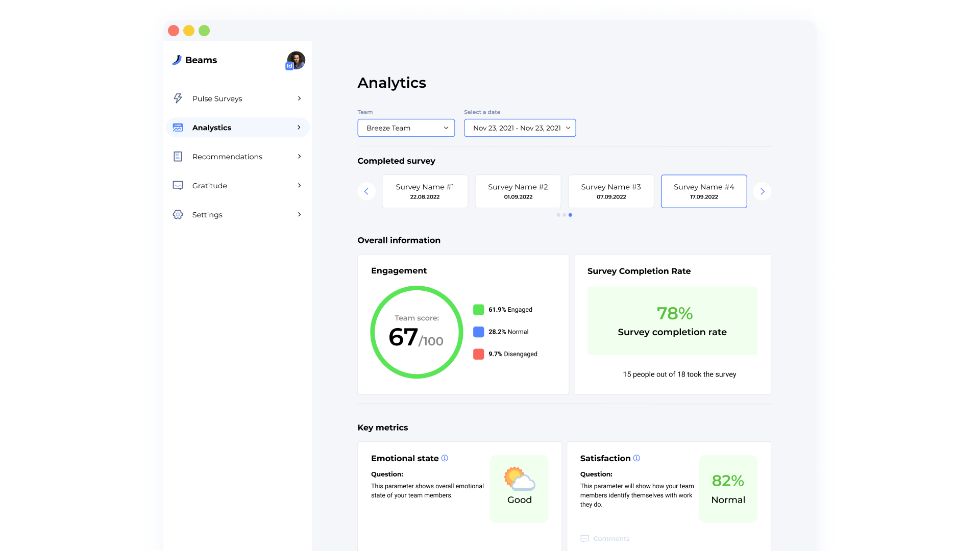Viewport: 980px width, 551px height.
Task: Select the highlighted Survey Name #4 card
Action: point(704,191)
